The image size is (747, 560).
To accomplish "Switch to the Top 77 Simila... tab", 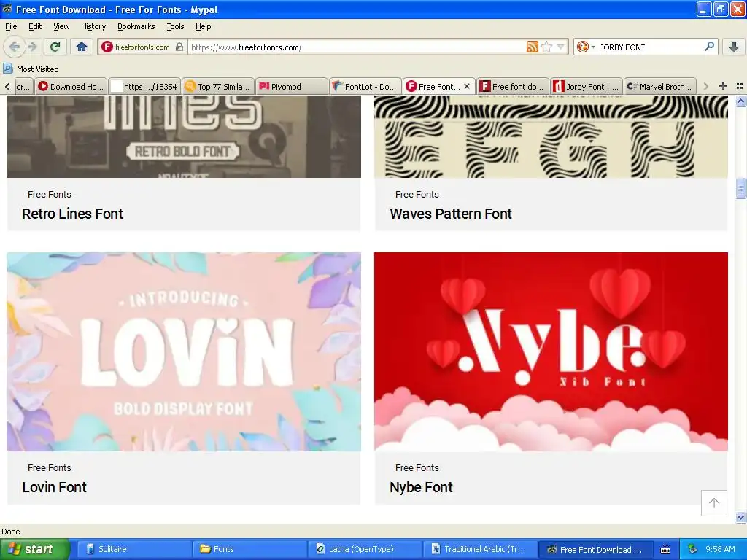I will 217,86.
